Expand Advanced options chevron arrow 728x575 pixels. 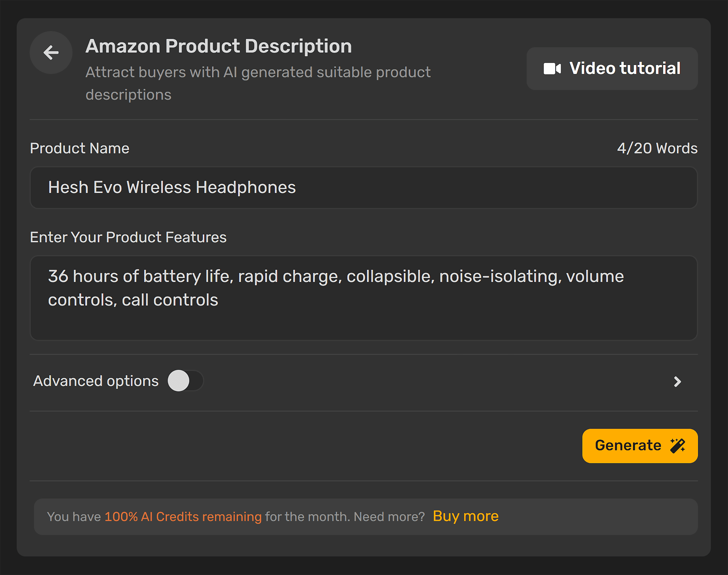(x=677, y=381)
